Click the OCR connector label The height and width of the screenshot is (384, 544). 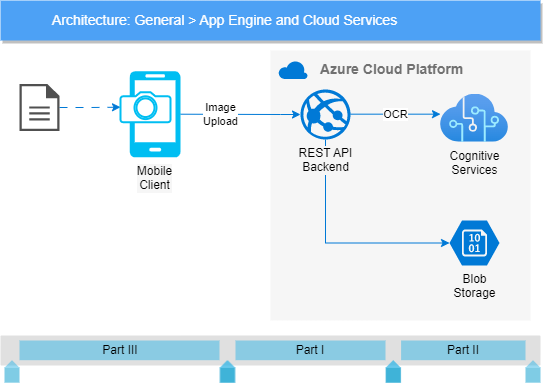(x=395, y=114)
